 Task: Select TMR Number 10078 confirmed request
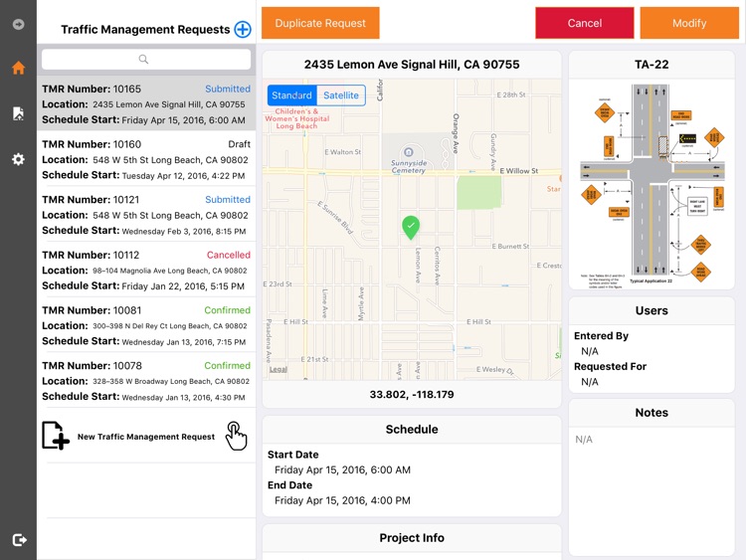click(146, 381)
